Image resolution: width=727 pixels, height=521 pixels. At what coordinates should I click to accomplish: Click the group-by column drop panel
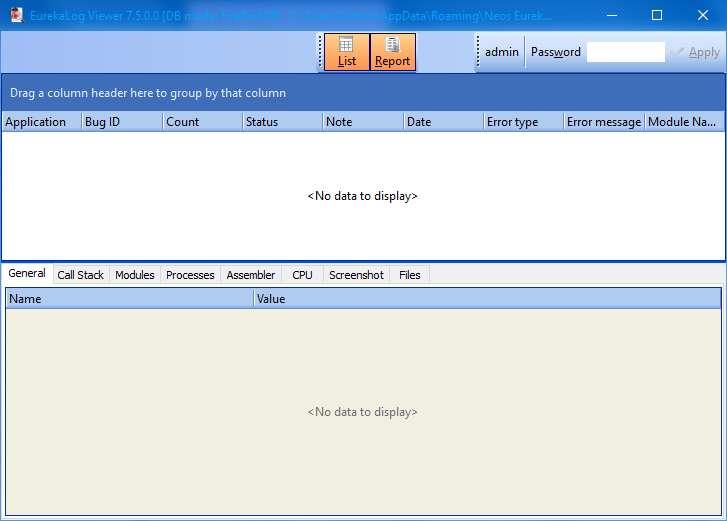(363, 93)
